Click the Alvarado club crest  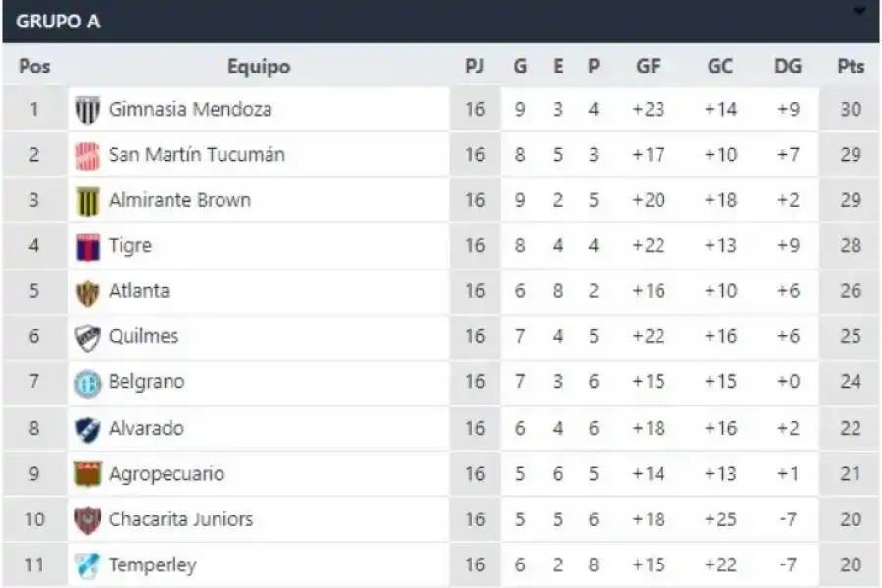(87, 427)
